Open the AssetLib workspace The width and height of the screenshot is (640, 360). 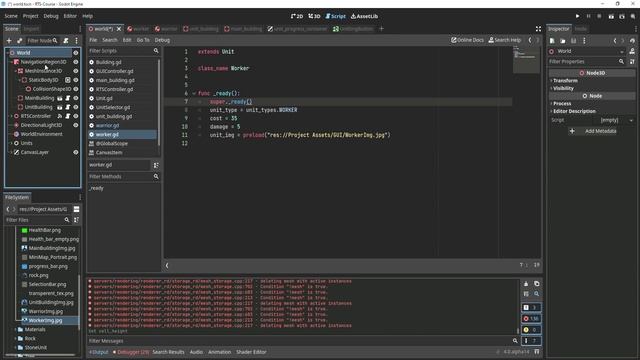(364, 16)
